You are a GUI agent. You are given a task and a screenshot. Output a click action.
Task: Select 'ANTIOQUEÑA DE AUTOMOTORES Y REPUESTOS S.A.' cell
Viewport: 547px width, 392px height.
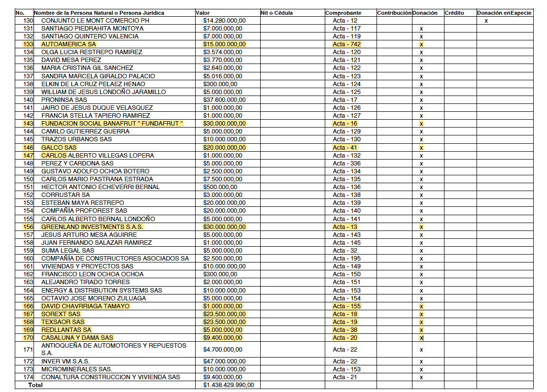click(114, 349)
